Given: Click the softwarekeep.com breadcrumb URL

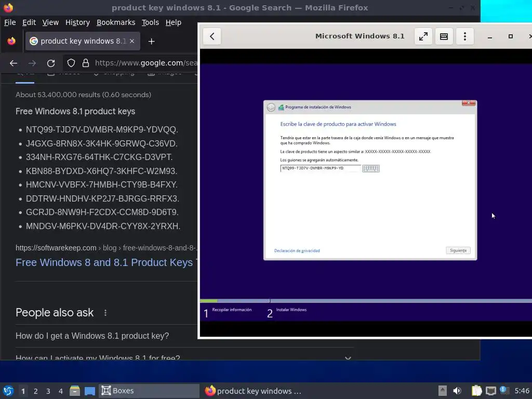Looking at the screenshot, I should pos(106,248).
